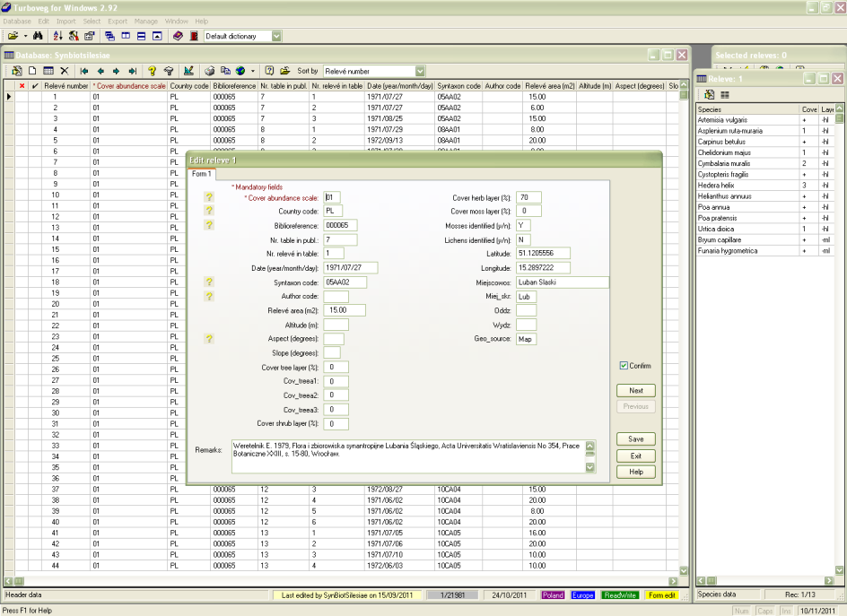Click the red exit door icon

(194, 36)
